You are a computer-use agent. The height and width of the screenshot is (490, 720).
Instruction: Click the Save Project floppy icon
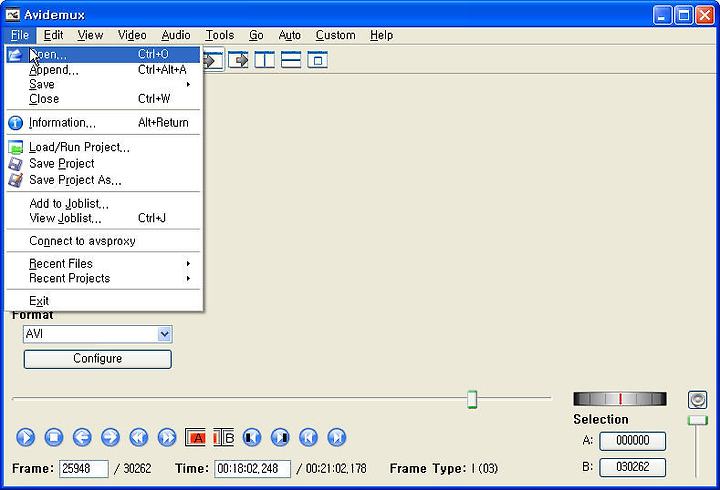click(x=16, y=163)
